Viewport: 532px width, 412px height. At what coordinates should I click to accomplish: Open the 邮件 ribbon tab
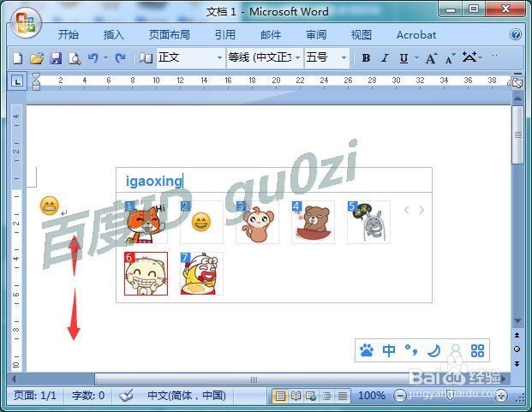tap(271, 34)
